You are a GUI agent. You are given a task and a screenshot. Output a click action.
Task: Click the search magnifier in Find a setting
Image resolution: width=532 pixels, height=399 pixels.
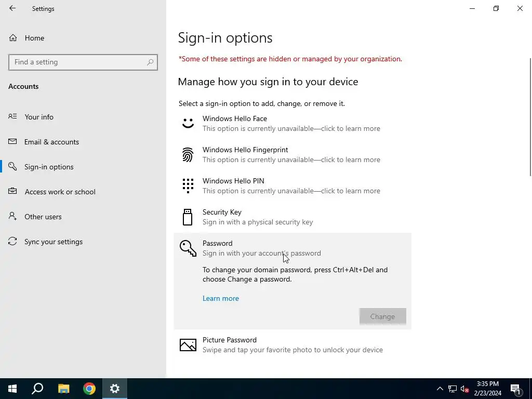(150, 62)
